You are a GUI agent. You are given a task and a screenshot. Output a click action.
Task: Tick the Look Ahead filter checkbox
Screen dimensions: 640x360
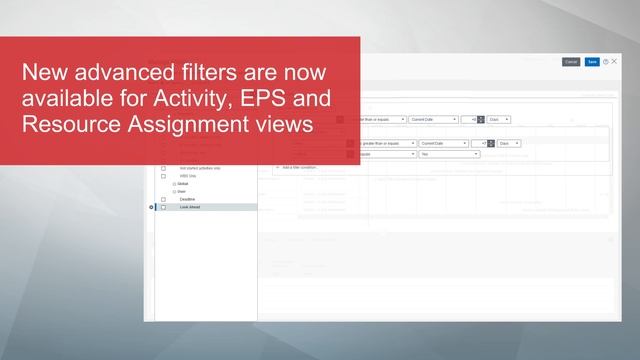[x=163, y=207]
